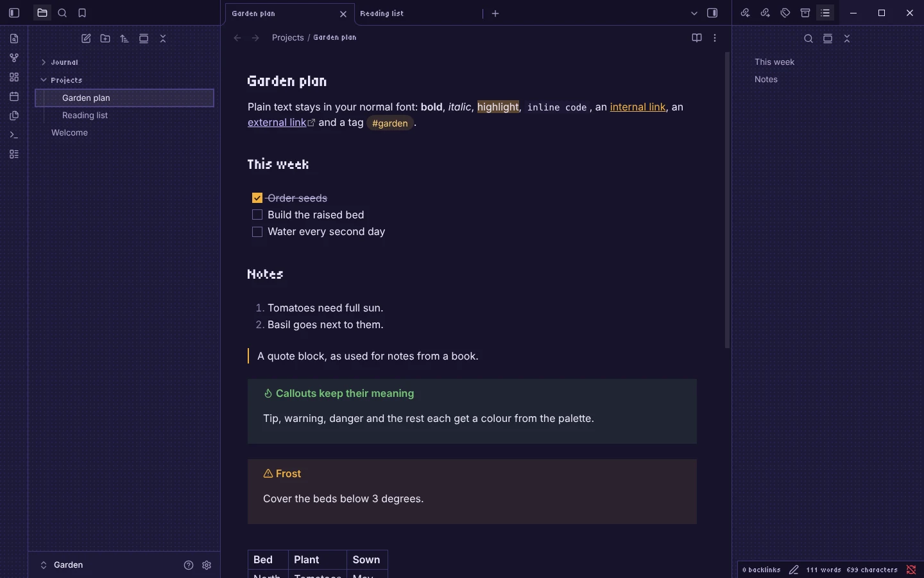The height and width of the screenshot is (578, 924).
Task: Click the #garden tag
Action: point(390,123)
